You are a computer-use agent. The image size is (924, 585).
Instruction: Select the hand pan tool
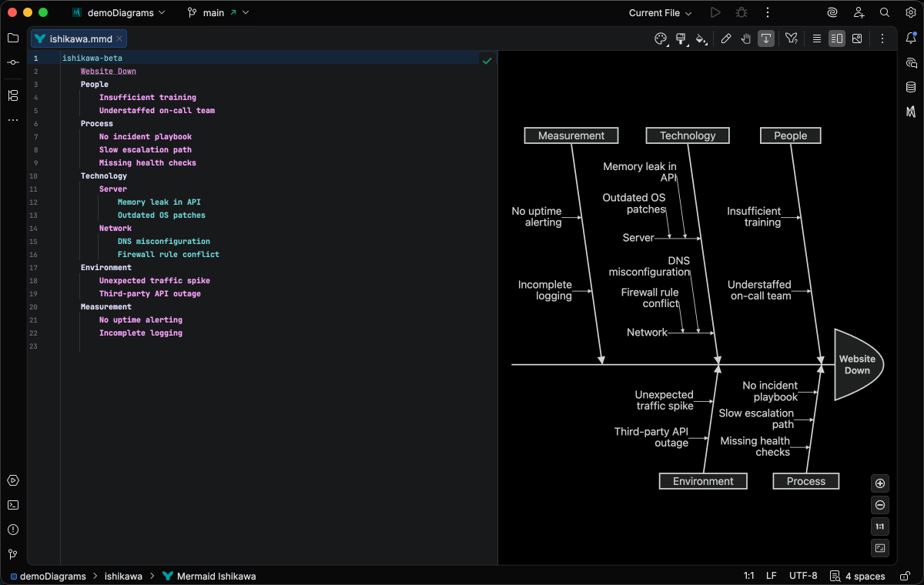746,38
